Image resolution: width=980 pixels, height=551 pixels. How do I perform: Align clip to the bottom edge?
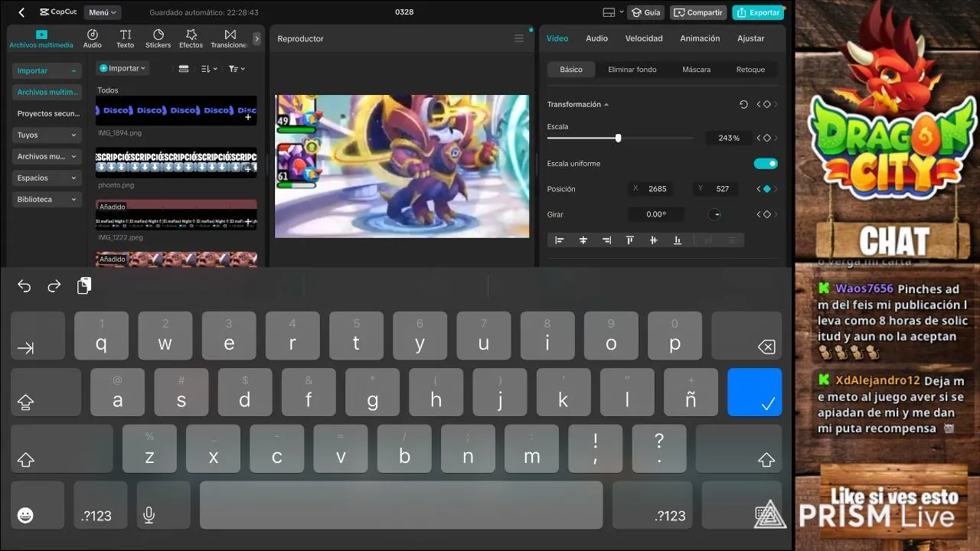678,240
